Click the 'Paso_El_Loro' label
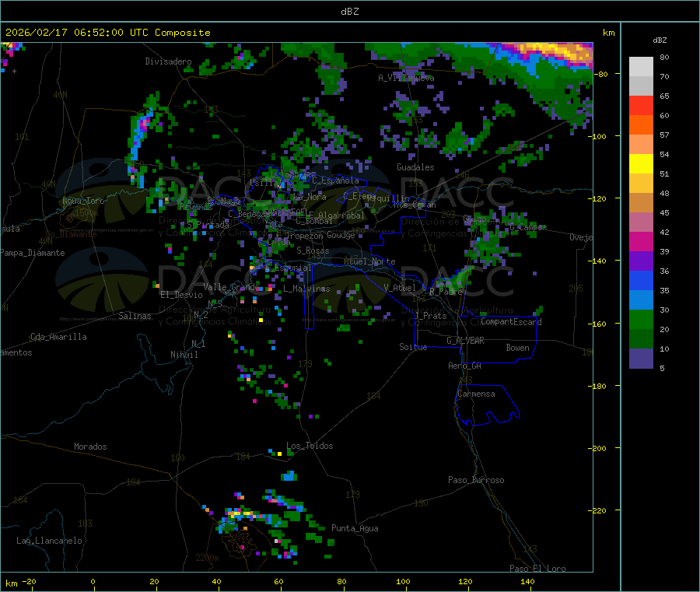 tap(537, 569)
